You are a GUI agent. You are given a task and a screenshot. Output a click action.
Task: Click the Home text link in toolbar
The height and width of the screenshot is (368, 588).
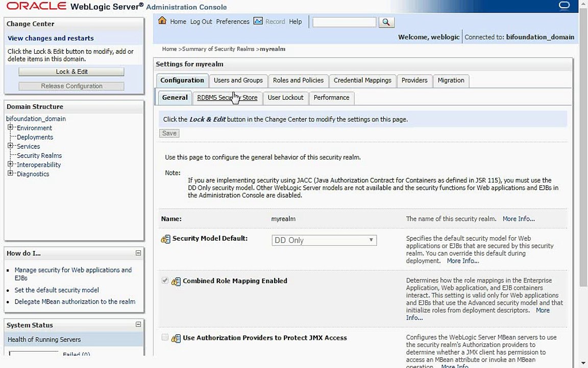coord(178,22)
